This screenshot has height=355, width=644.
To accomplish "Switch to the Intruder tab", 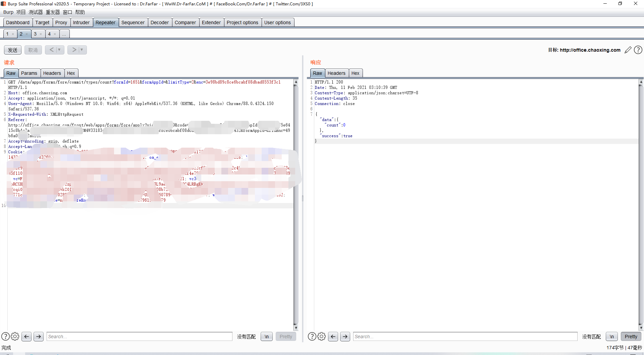I will tap(81, 22).
